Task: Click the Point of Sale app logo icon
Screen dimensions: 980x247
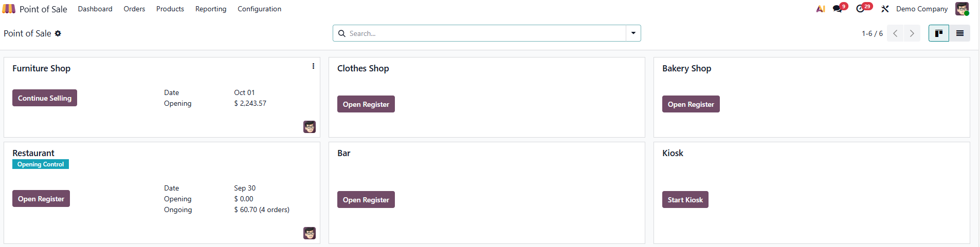Action: (x=9, y=9)
